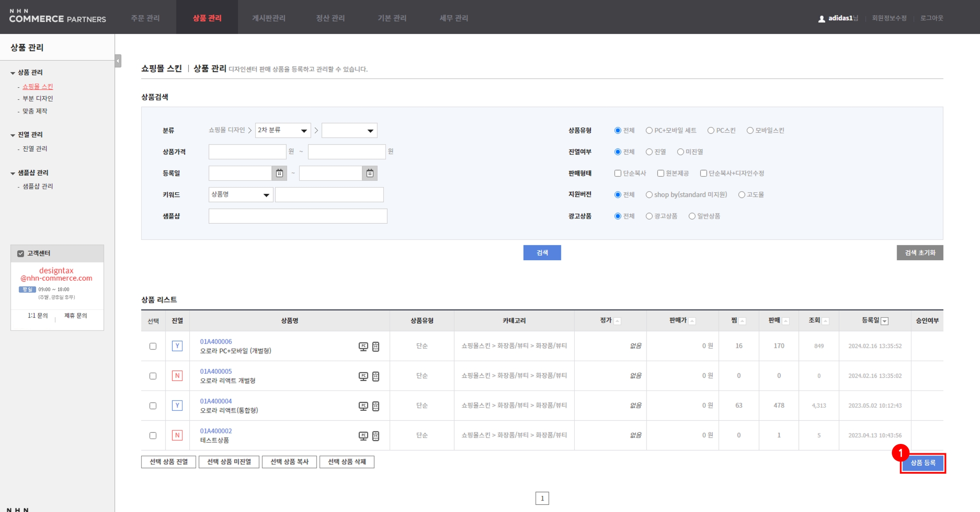This screenshot has width=980, height=512.
Task: Click the blue 검색 button
Action: pos(542,253)
